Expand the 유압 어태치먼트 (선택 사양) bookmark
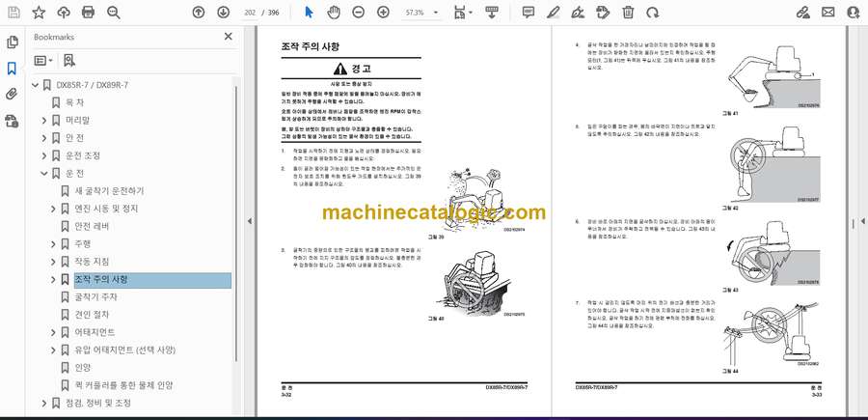868x420 pixels. pyautogui.click(x=53, y=350)
